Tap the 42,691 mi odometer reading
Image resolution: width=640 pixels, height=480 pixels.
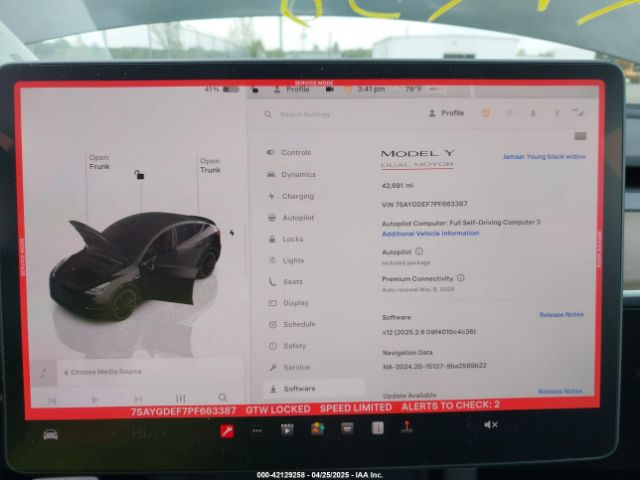[x=398, y=185]
